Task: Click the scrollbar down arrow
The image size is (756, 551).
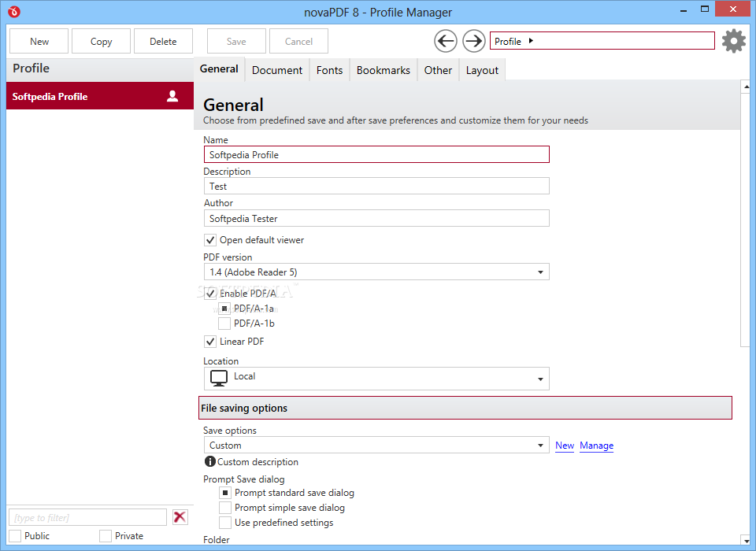Action: (x=746, y=540)
